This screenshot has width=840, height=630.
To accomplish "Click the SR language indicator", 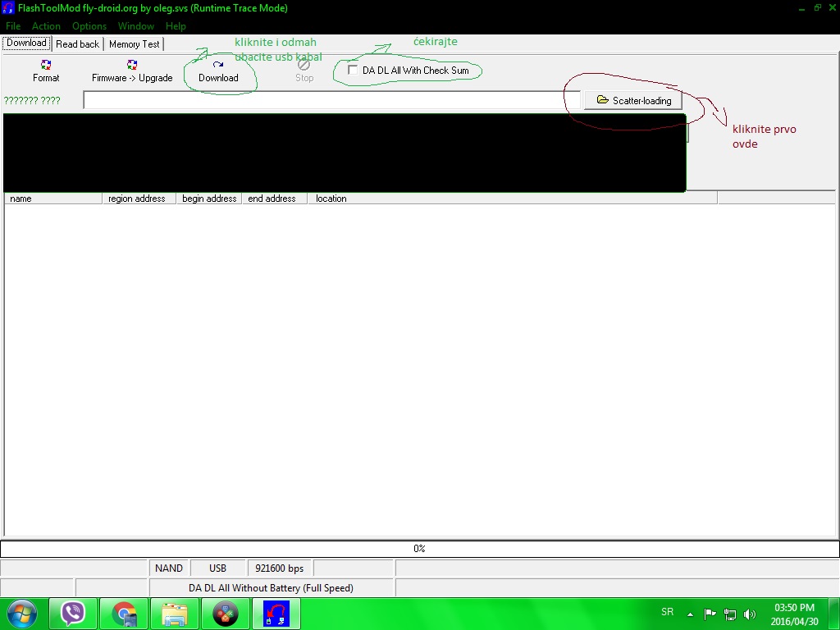I will click(x=667, y=612).
